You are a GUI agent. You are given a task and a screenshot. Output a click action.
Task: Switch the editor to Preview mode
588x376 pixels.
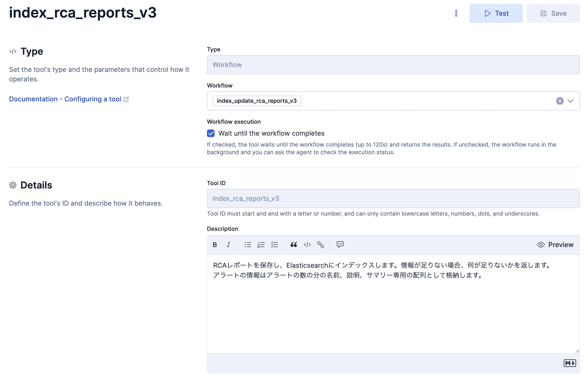(555, 245)
